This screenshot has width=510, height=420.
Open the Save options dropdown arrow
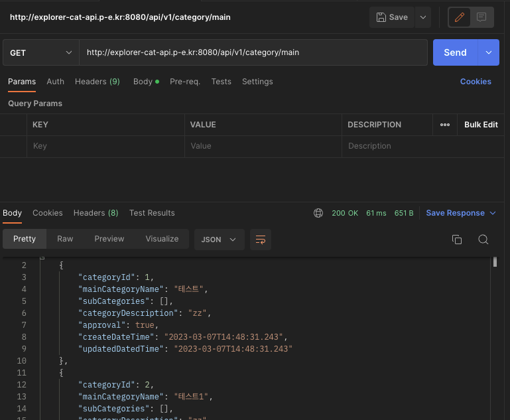click(423, 17)
